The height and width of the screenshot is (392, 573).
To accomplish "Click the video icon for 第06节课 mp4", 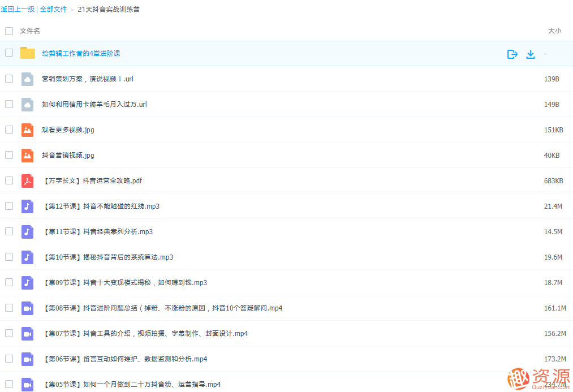I will pos(27,359).
